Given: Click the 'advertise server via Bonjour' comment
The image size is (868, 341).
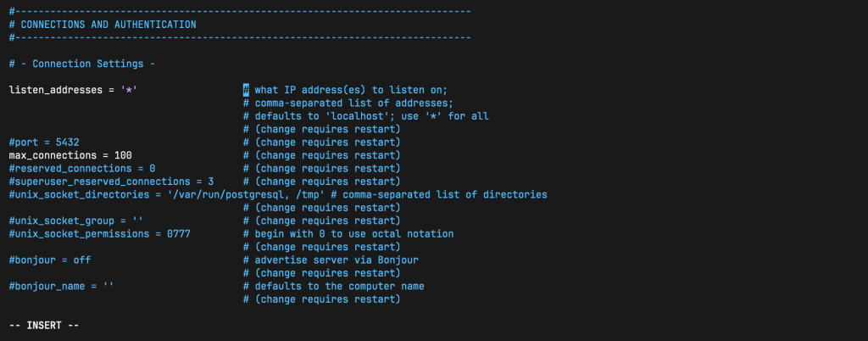Looking at the screenshot, I should tap(337, 260).
